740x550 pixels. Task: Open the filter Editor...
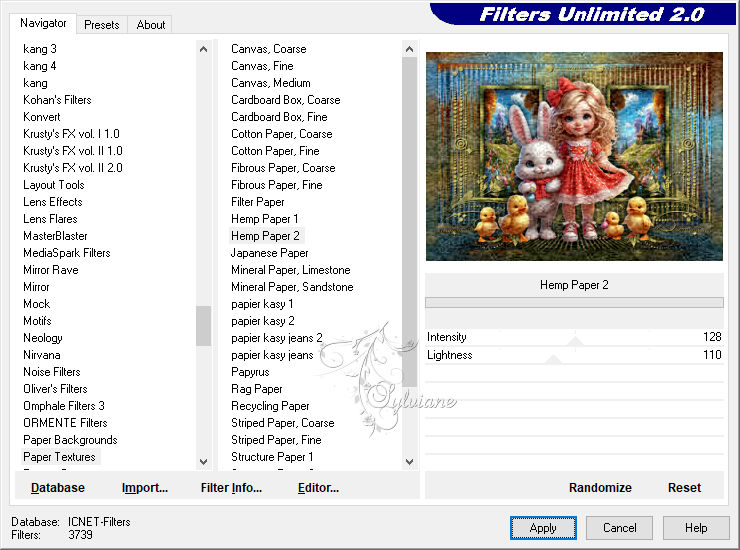(318, 488)
